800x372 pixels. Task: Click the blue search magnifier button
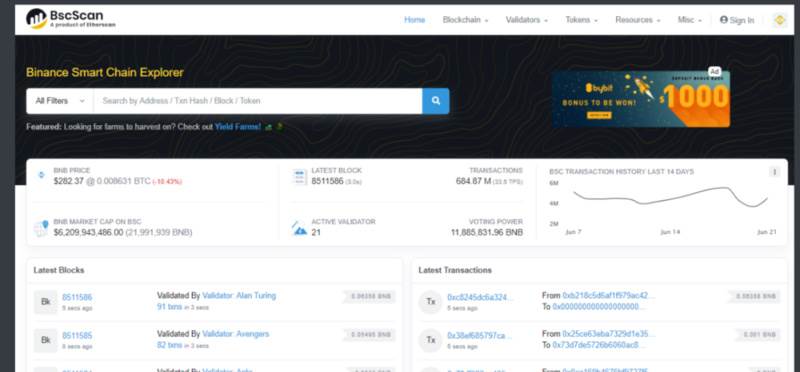436,101
